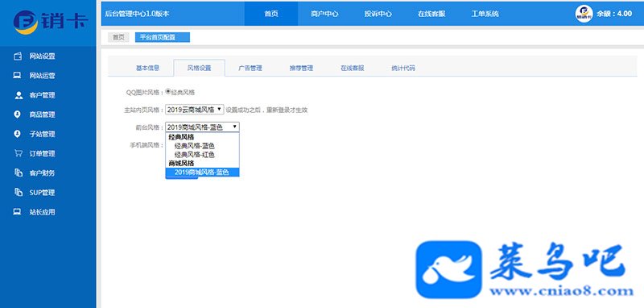Image resolution: width=644 pixels, height=308 pixels.
Task: Click the 余额：4.00 balance text
Action: pos(614,14)
